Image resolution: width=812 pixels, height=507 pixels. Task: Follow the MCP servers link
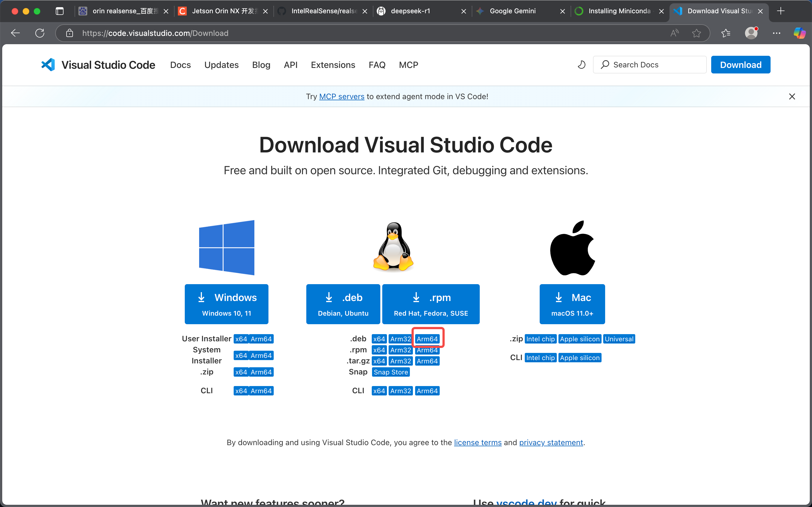(341, 97)
